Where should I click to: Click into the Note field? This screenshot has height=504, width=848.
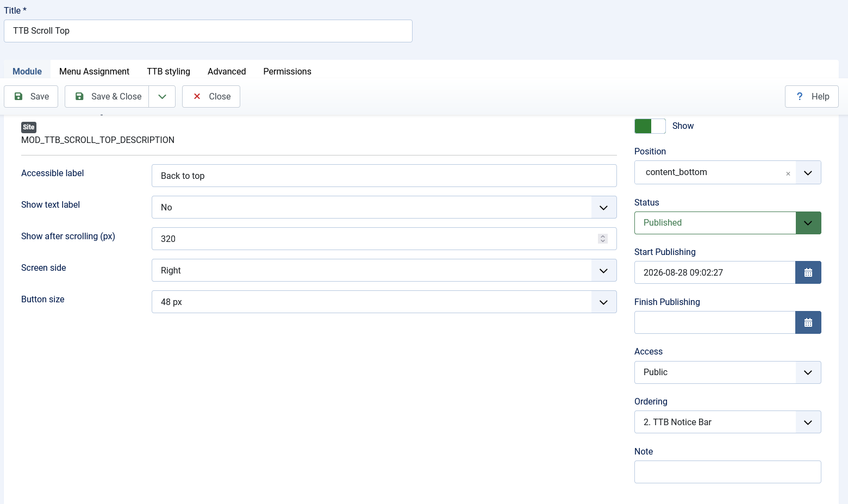727,472
